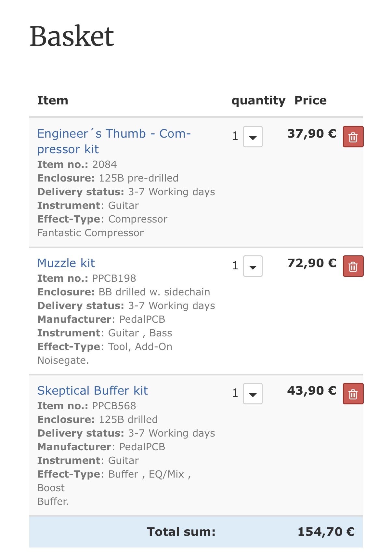Remove Muzzle kit using its trash icon

[x=353, y=266]
